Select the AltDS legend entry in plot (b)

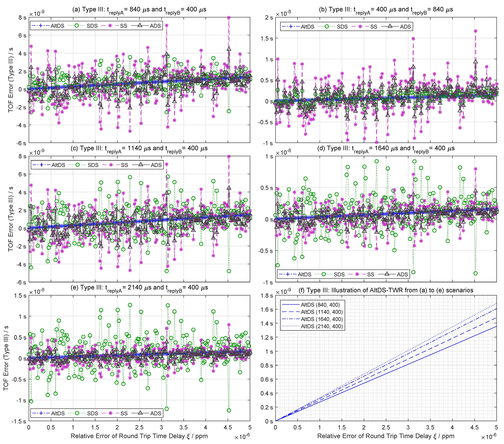click(298, 27)
